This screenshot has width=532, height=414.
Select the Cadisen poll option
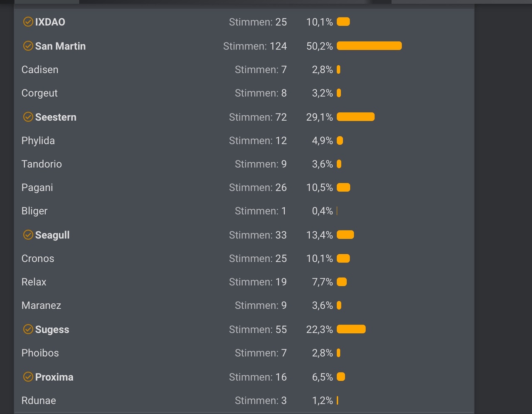[x=40, y=70]
